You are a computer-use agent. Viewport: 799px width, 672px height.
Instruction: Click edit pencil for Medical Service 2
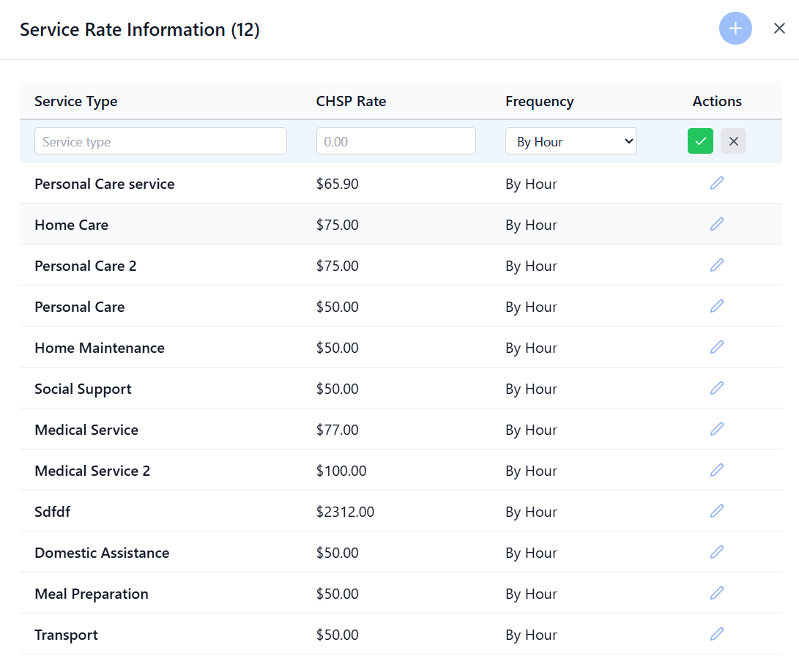[x=716, y=470]
